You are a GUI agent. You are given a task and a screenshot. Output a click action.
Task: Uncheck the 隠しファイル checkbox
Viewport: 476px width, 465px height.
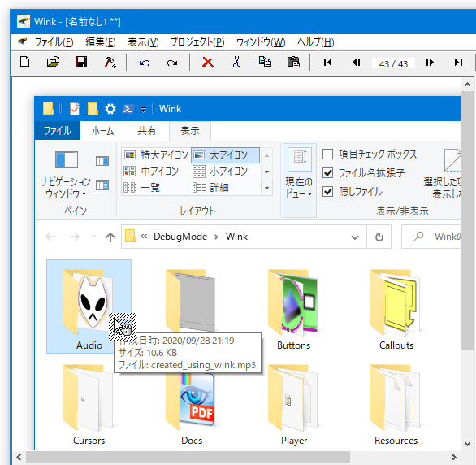(328, 192)
